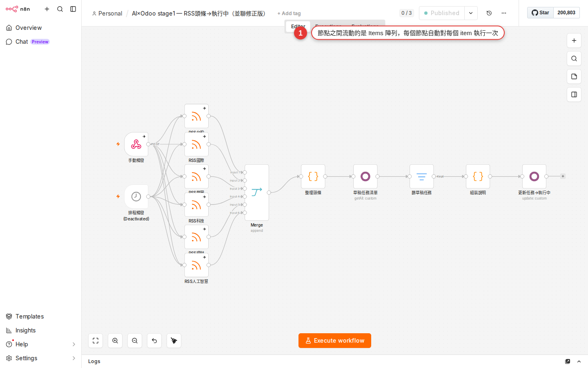Image resolution: width=588 pixels, height=368 pixels.
Task: Open the node search on the canvas
Action: pos(574,58)
